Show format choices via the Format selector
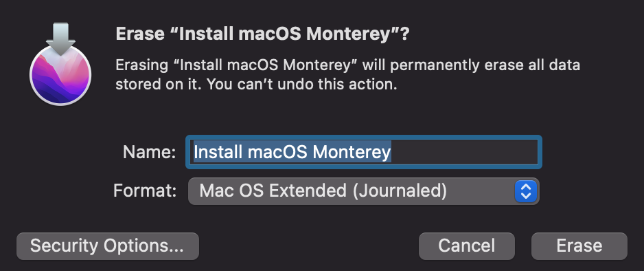644x271 pixels. (x=363, y=191)
